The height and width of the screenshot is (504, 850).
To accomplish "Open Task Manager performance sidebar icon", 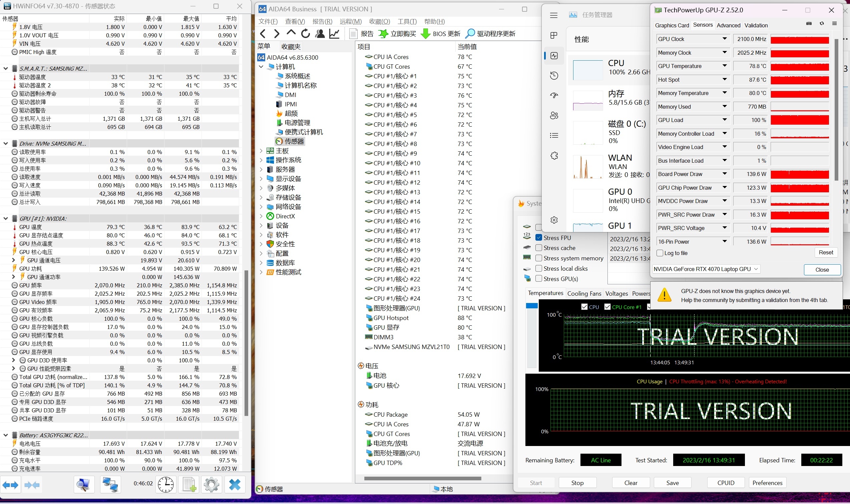I will click(554, 56).
